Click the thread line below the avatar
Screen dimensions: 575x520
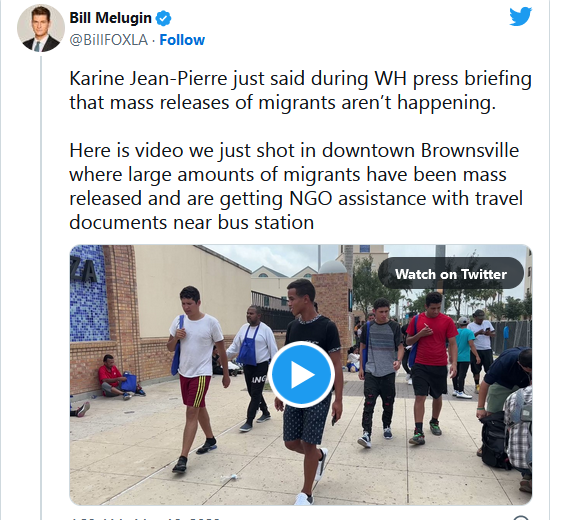(41, 288)
